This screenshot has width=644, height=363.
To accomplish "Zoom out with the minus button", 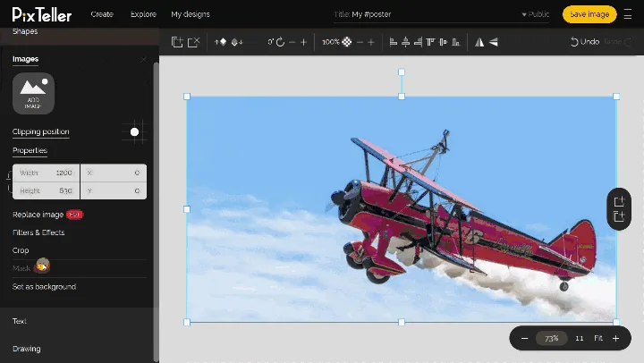I will (524, 338).
